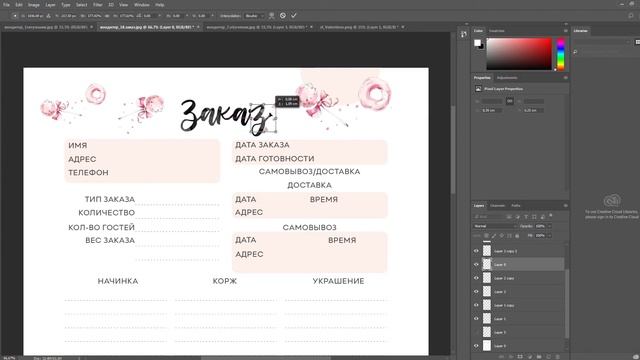Image resolution: width=640 pixels, height=360 pixels.
Task: Switch to the first document tab
Action: [45, 27]
